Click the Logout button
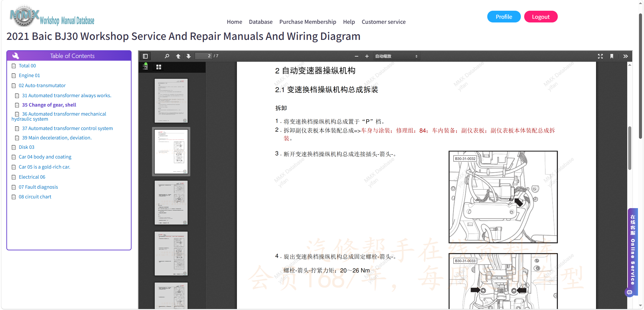This screenshot has width=644, height=310. pos(541,17)
